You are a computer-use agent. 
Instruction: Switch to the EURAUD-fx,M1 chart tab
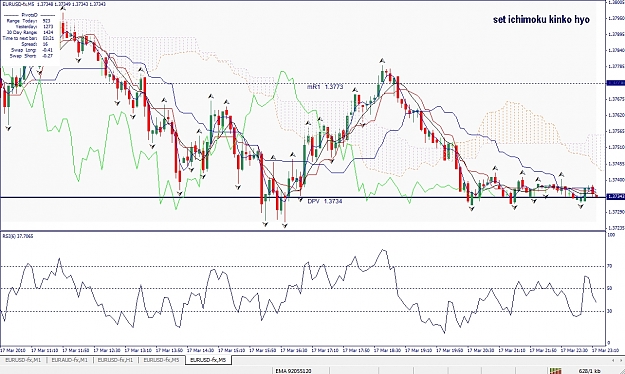(x=70, y=360)
